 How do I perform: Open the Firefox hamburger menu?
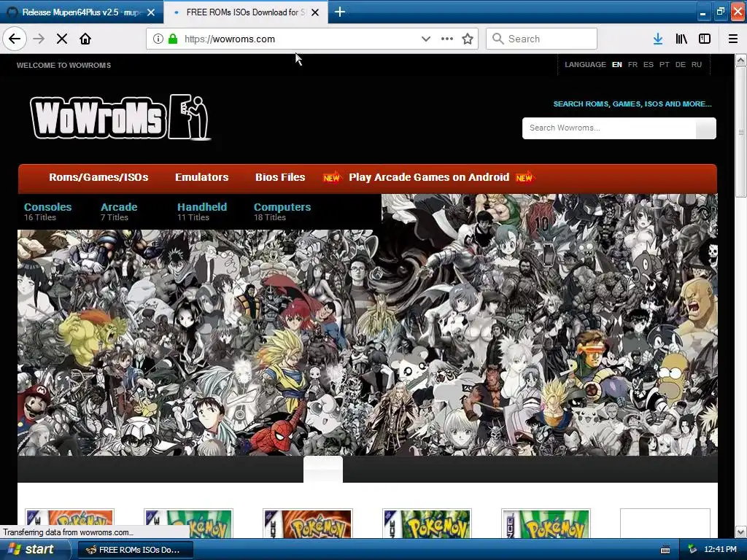[732, 39]
